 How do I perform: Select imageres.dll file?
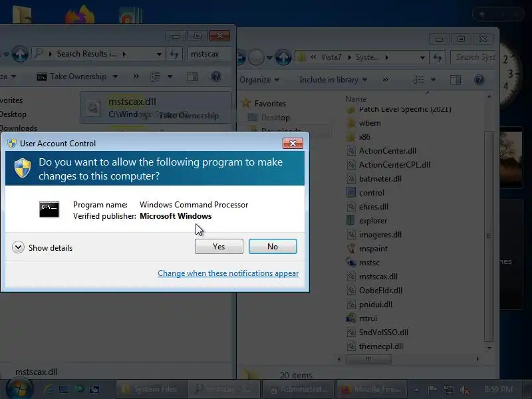point(380,235)
